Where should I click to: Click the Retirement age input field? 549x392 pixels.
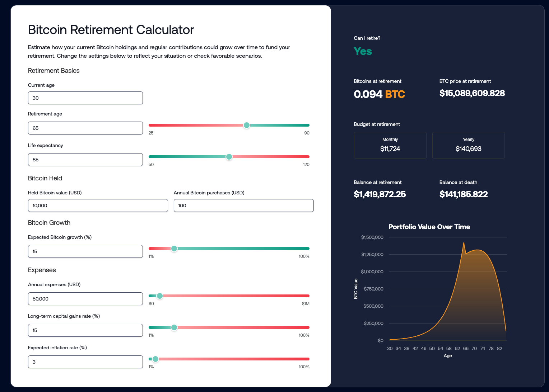click(85, 128)
